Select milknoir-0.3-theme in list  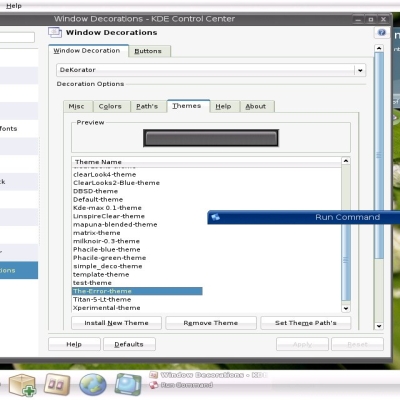[x=106, y=241]
